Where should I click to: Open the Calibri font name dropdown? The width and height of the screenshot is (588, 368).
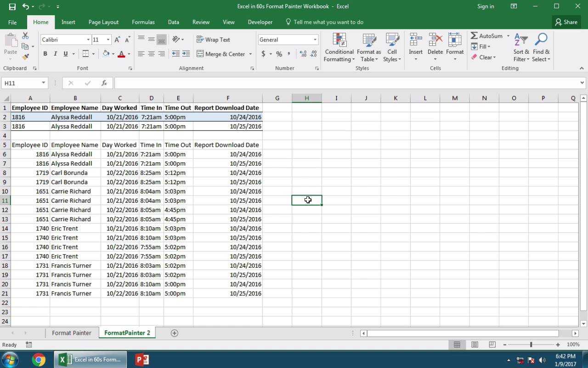tap(88, 40)
